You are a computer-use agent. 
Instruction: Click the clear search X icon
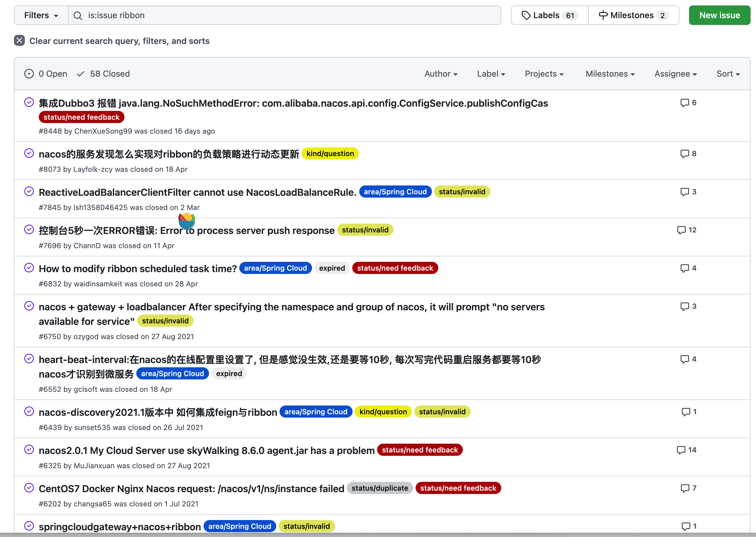click(19, 41)
